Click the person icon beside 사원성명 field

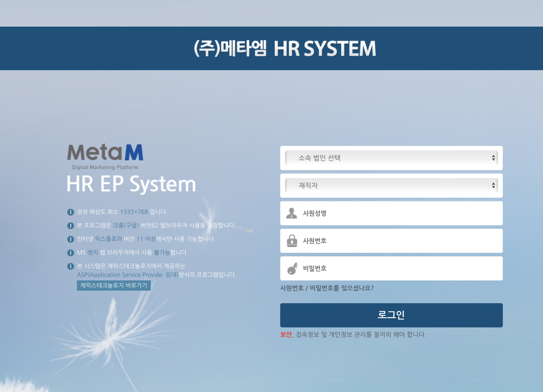coord(292,213)
